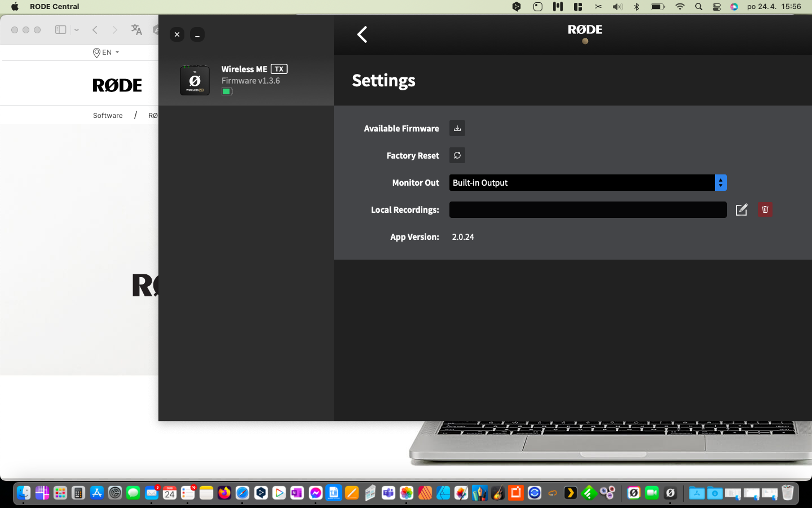Open Launchpad from the Dock
Viewport: 812px width, 508px height.
pyautogui.click(x=60, y=493)
